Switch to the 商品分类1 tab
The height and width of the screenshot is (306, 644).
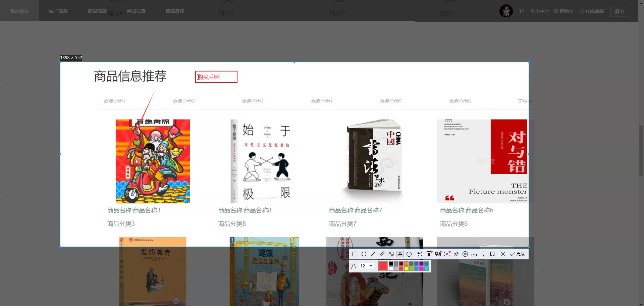point(114,101)
